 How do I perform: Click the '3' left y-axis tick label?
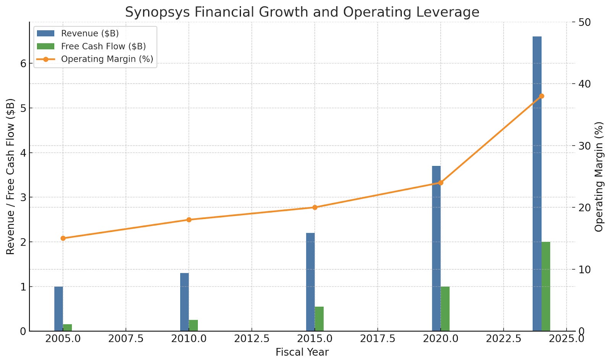point(23,197)
